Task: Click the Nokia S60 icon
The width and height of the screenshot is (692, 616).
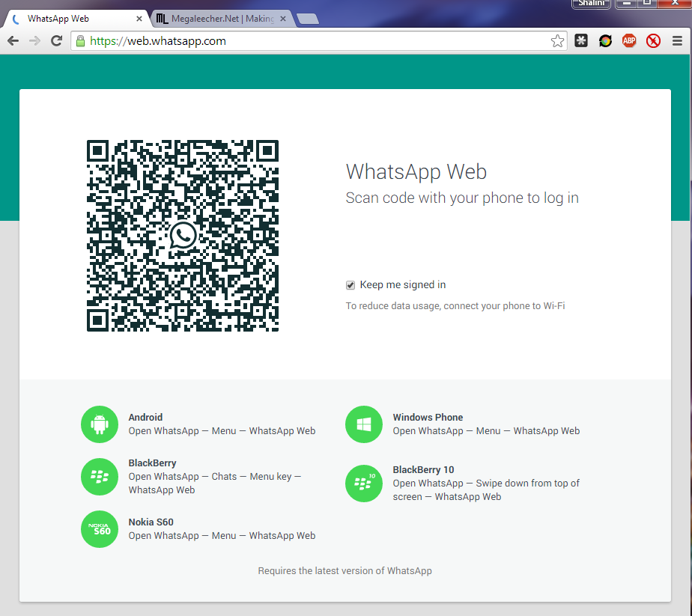Action: point(100,529)
